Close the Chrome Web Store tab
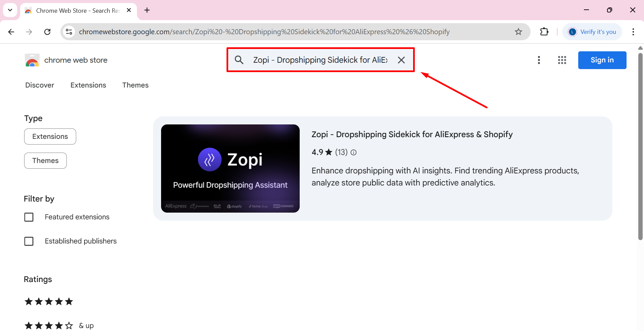 (x=129, y=10)
